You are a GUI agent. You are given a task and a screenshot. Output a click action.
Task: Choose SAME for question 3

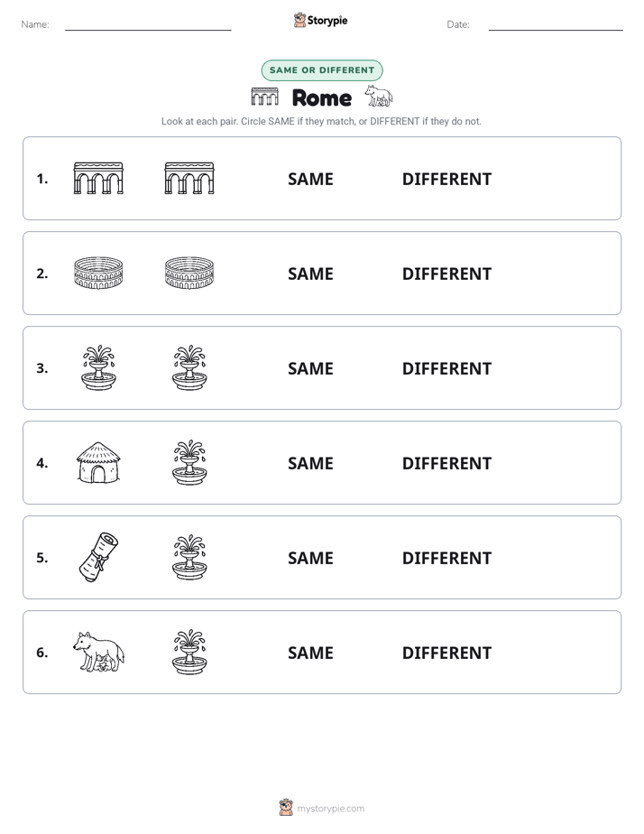pyautogui.click(x=310, y=368)
